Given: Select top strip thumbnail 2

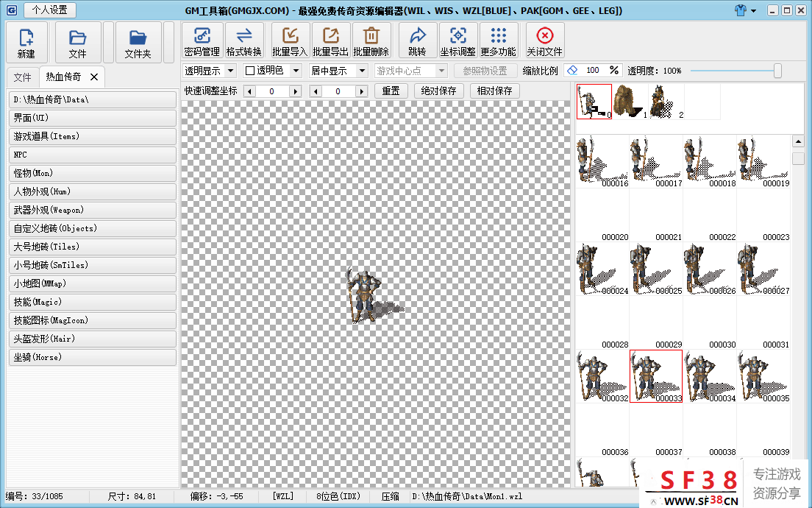Looking at the screenshot, I should [x=666, y=102].
